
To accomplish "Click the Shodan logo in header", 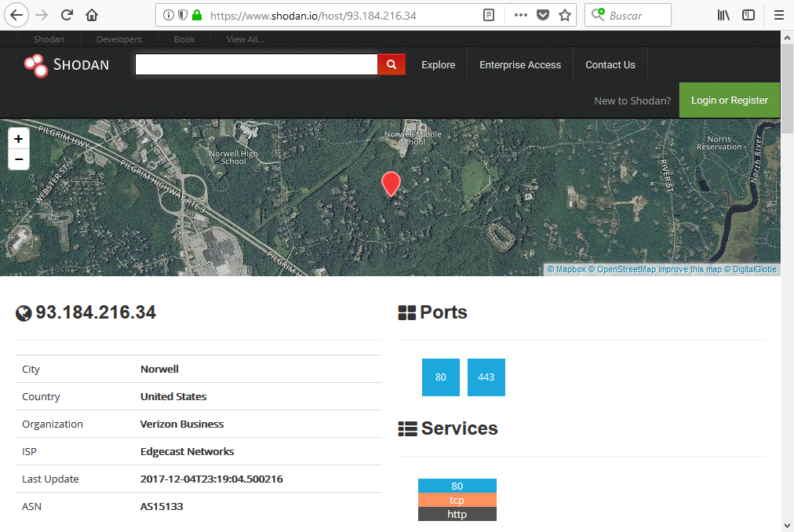I will (67, 65).
